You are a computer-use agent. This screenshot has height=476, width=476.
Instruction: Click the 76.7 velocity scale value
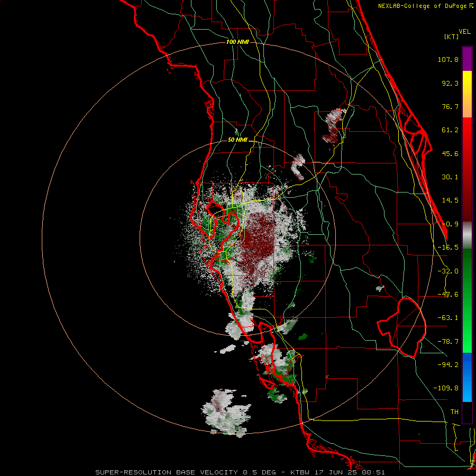(450, 106)
